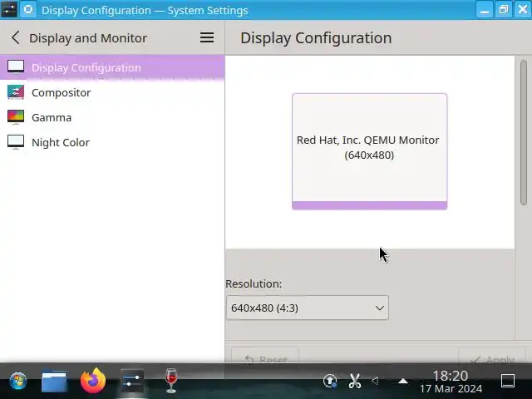Open the application launcher start button
The height and width of the screenshot is (399, 532).
click(x=18, y=381)
